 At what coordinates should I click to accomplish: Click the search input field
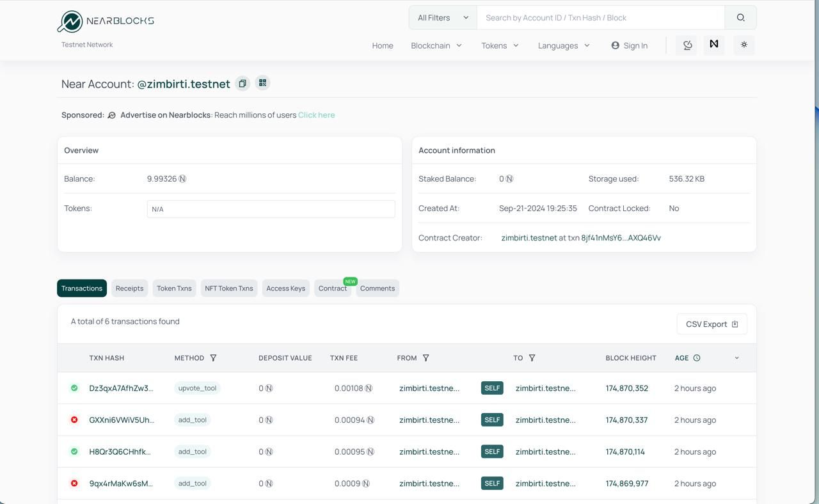pyautogui.click(x=601, y=18)
